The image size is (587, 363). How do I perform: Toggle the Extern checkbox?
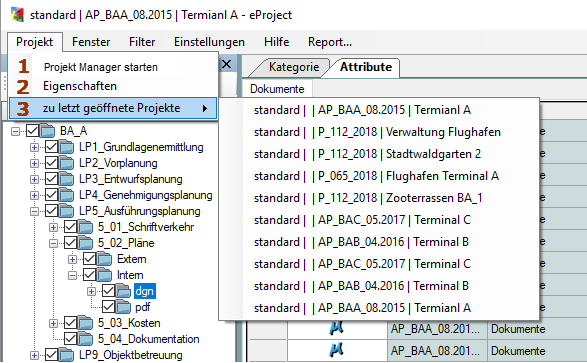(x=89, y=259)
